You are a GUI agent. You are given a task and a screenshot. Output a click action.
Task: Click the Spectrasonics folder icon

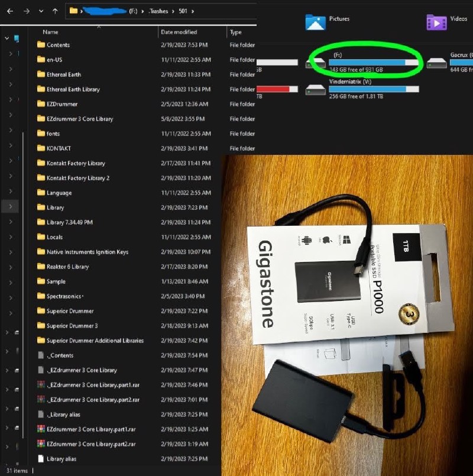pyautogui.click(x=41, y=296)
